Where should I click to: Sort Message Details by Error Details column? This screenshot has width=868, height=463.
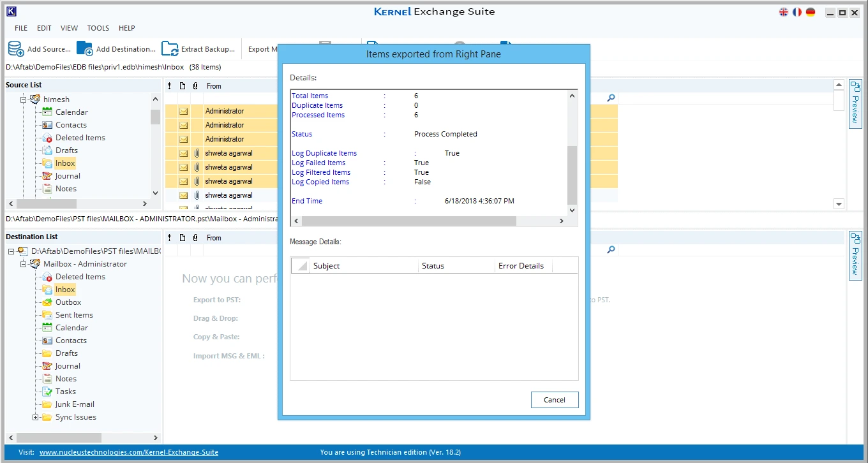pos(523,266)
